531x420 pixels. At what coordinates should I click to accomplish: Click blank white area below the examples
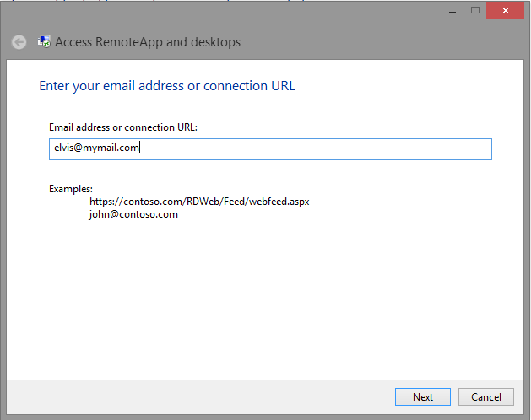[x=264, y=298]
